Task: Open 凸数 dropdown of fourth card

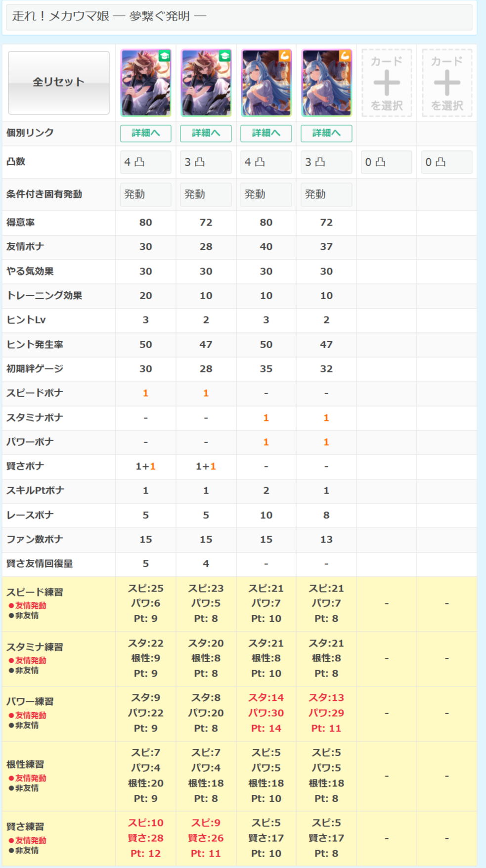Action: click(x=326, y=162)
